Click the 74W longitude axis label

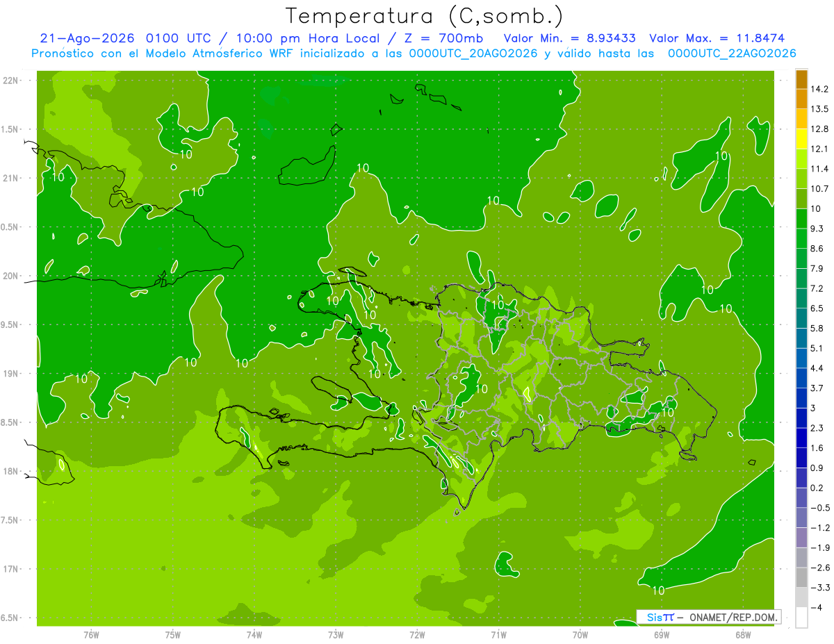(254, 635)
